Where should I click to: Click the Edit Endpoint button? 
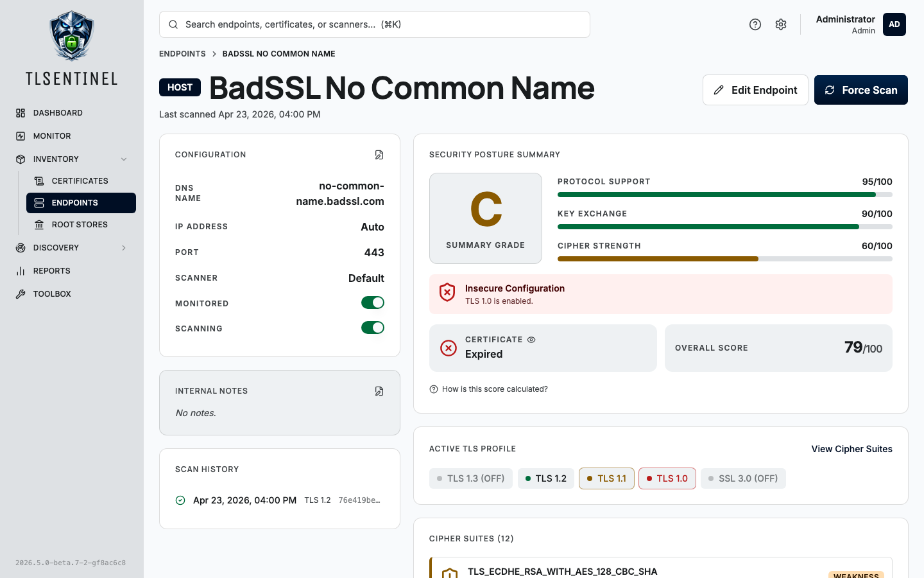pyautogui.click(x=755, y=90)
